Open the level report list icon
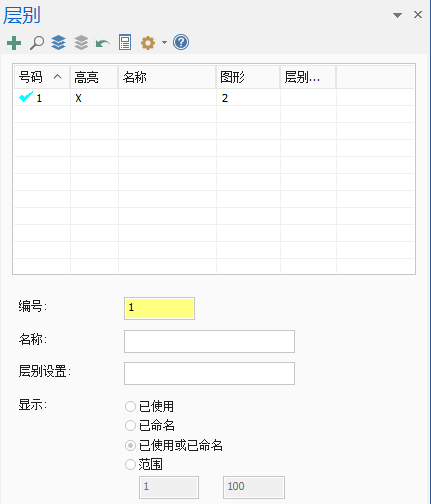431x504 pixels. click(125, 43)
